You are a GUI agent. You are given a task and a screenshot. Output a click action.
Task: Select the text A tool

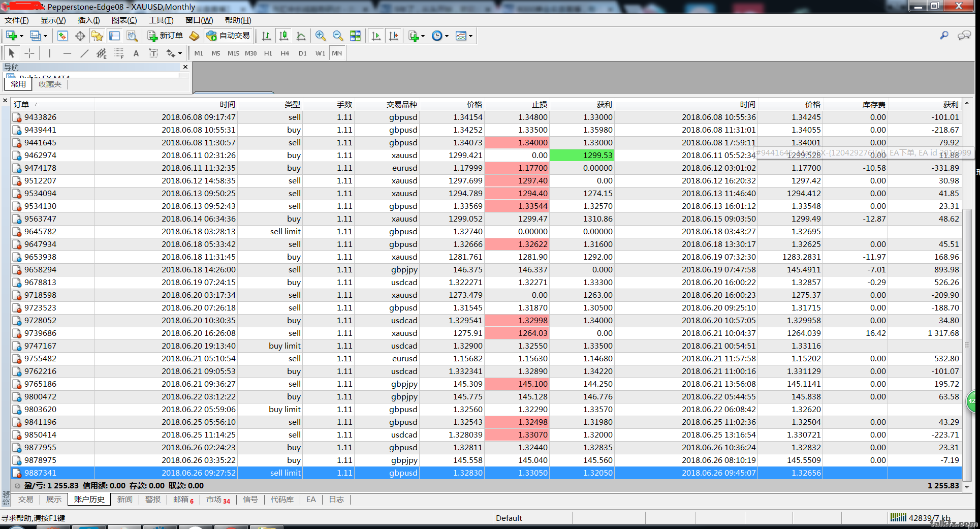point(136,53)
